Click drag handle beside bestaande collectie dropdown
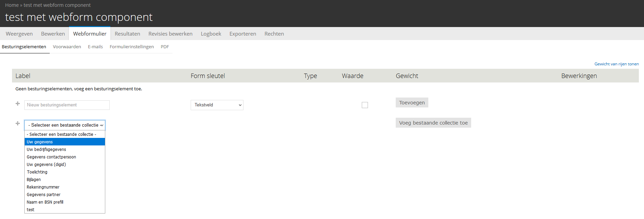The height and width of the screenshot is (219, 644). [x=17, y=124]
